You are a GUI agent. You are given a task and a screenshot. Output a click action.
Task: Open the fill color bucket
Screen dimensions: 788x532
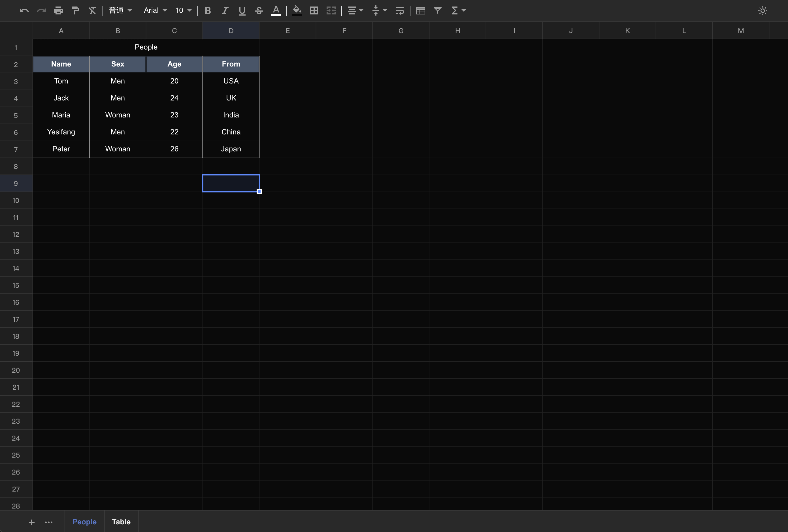point(297,10)
